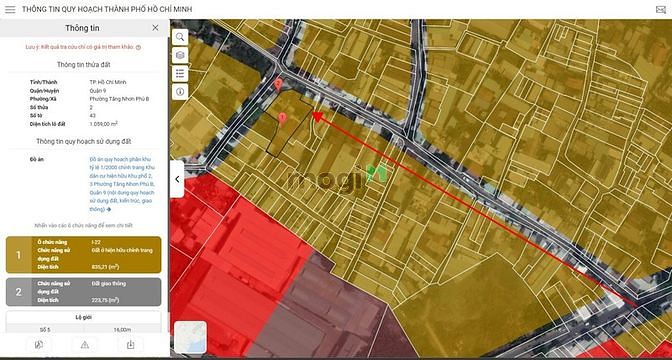This screenshot has height=360, width=672.
Task: Click the Thông tin thửa đất heading
Action: pyautogui.click(x=84, y=65)
